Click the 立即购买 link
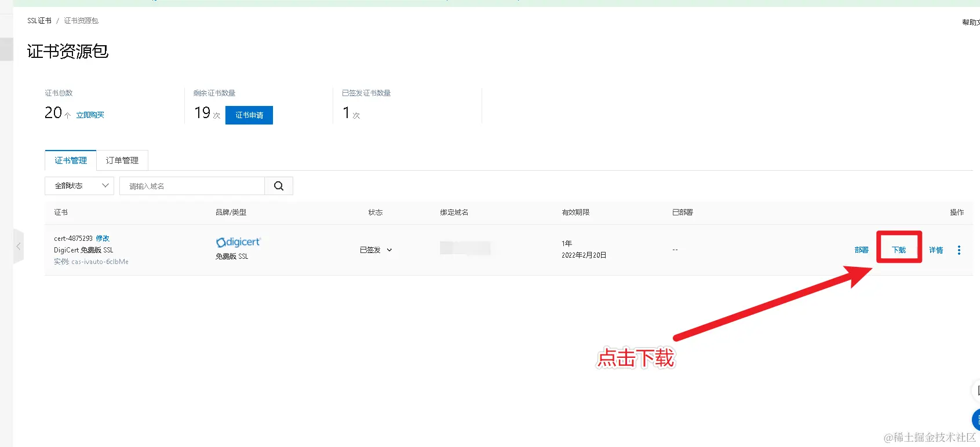This screenshot has width=980, height=447. tap(90, 115)
